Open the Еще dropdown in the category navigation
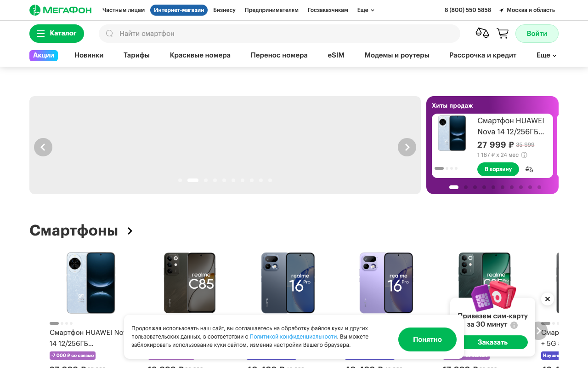588x368 pixels. (x=545, y=55)
